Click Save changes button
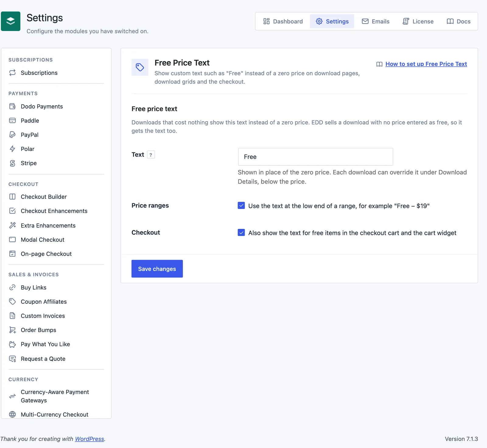The width and height of the screenshot is (487, 448). click(157, 269)
